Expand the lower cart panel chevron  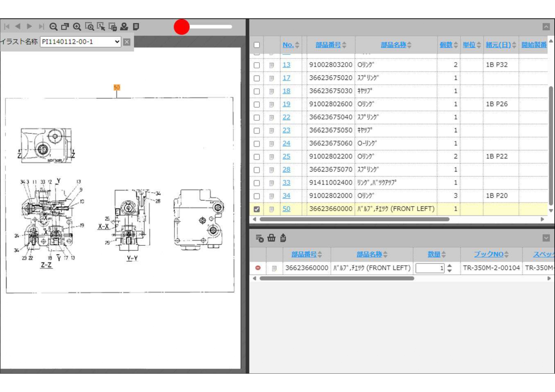point(546,238)
